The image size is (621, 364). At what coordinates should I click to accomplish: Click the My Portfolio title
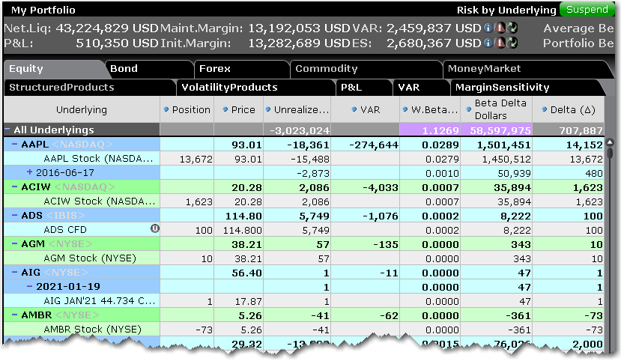(43, 10)
